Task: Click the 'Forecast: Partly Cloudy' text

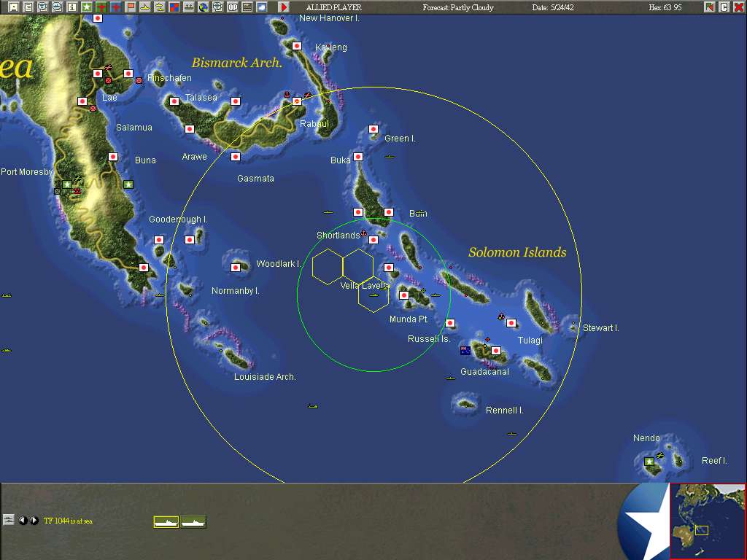Action: [x=458, y=7]
